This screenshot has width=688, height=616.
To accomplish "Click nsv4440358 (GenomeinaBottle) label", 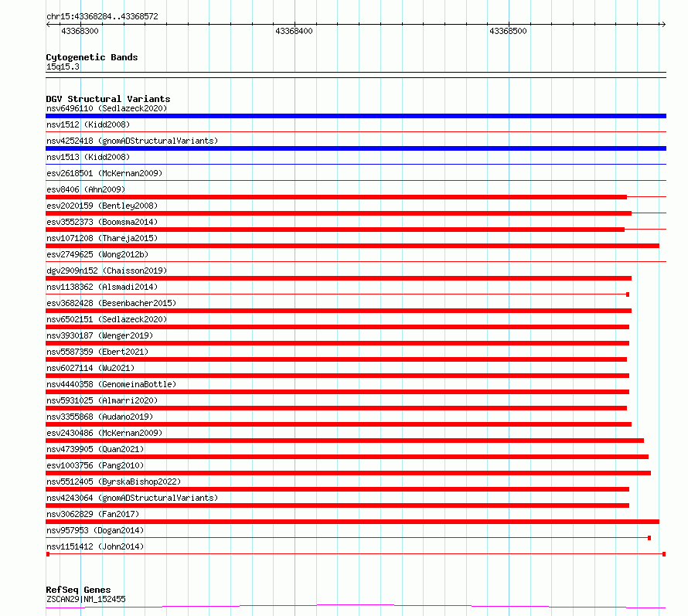I will [111, 384].
